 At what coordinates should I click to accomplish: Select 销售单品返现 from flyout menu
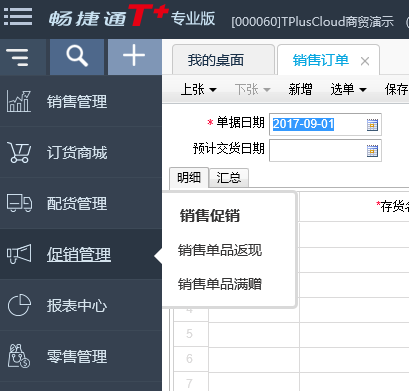[x=220, y=250]
